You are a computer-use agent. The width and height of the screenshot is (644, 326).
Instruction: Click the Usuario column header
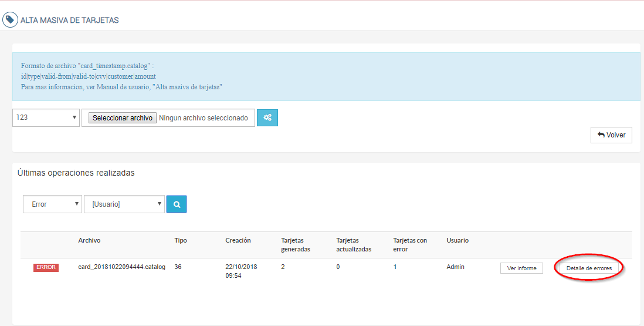pyautogui.click(x=457, y=240)
